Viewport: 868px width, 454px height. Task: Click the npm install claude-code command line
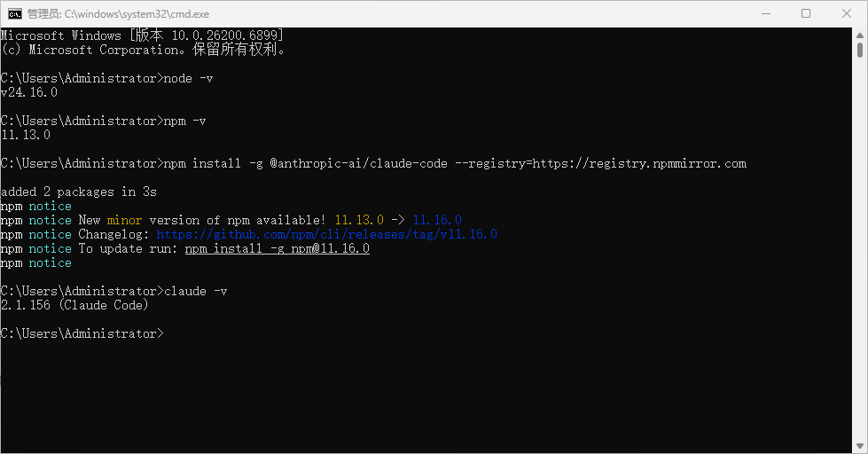point(373,163)
